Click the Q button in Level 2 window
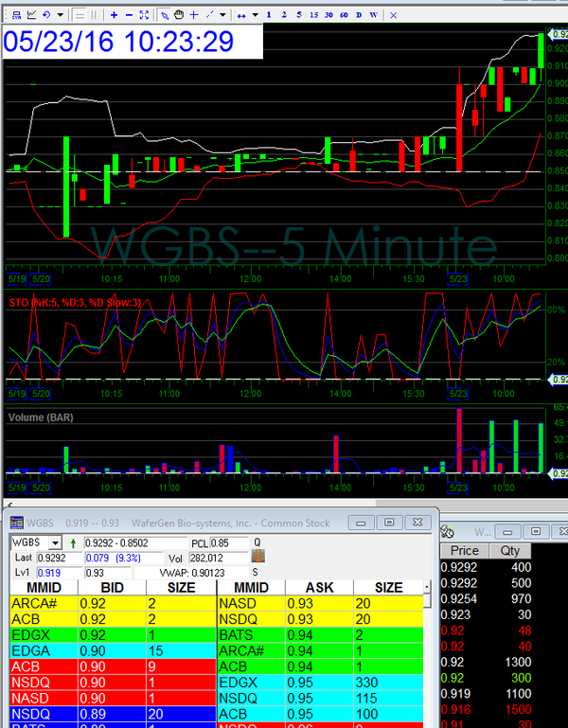The width and height of the screenshot is (568, 728). [x=256, y=542]
